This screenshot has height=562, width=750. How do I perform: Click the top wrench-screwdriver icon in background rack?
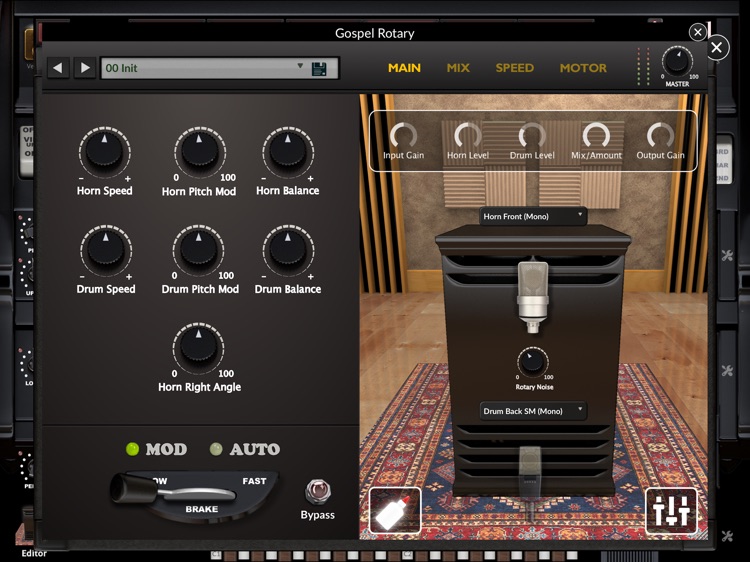tap(728, 255)
